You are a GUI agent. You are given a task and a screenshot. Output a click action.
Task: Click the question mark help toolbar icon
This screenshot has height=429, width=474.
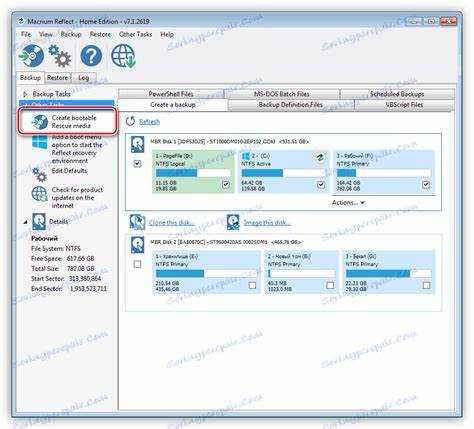pos(91,56)
